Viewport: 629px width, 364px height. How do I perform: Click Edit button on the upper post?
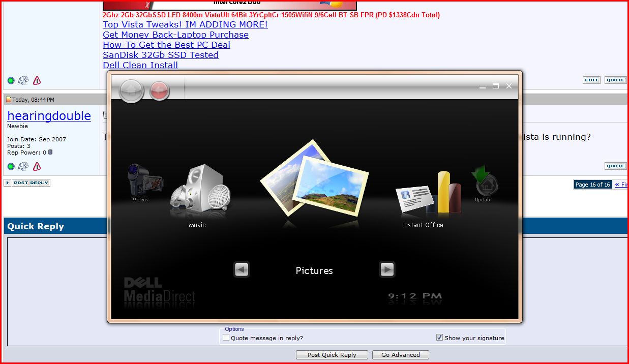[591, 80]
